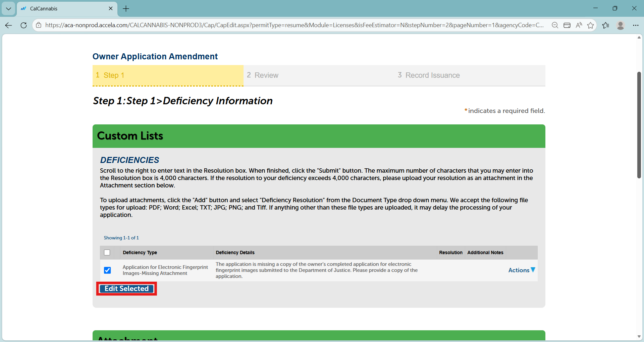Open browser settings and more menu
644x342 pixels.
click(636, 25)
